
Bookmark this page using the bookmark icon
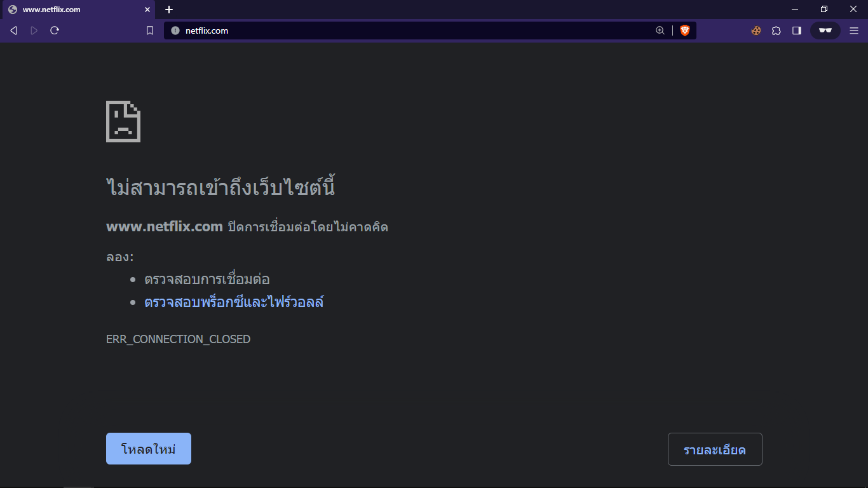coord(150,30)
